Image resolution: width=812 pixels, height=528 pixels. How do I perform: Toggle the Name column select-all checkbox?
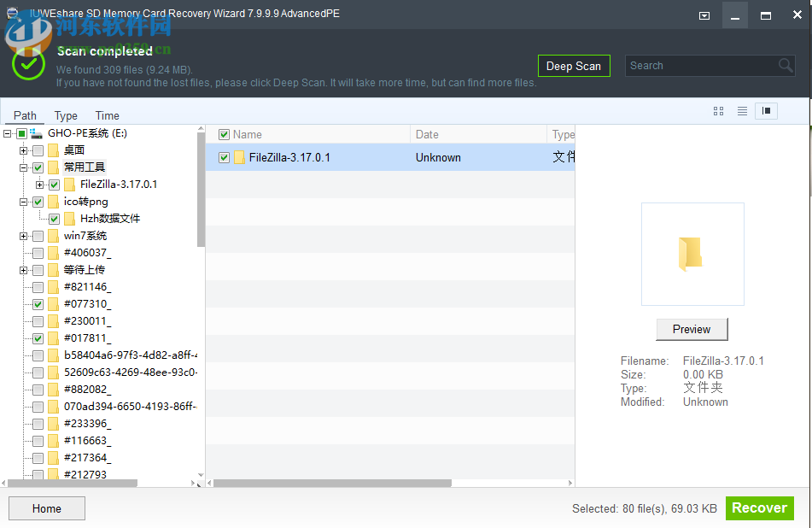pyautogui.click(x=224, y=134)
